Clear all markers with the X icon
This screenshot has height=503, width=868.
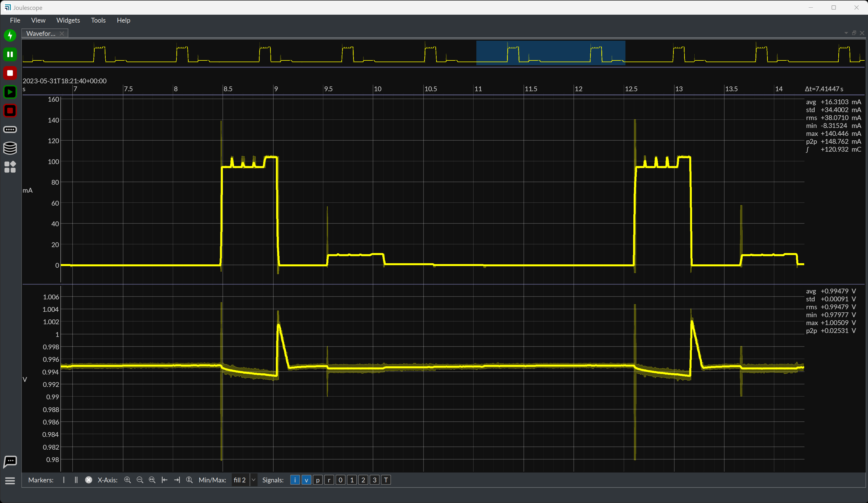click(x=88, y=480)
